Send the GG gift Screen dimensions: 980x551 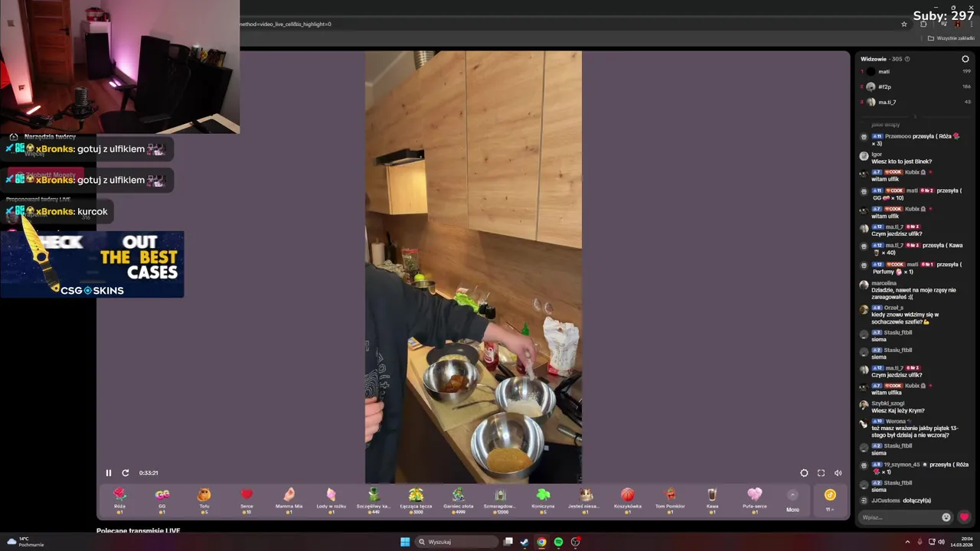162,500
